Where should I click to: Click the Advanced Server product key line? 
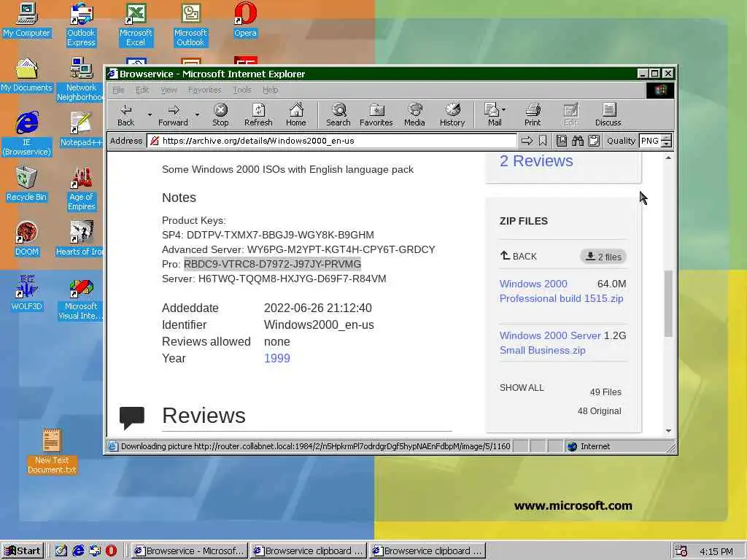pyautogui.click(x=298, y=249)
